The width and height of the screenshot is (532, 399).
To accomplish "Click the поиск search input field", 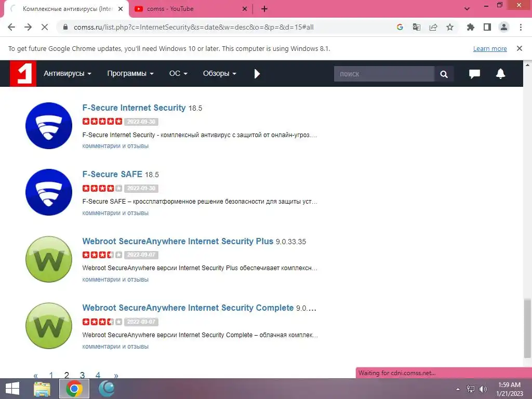I will pos(384,74).
